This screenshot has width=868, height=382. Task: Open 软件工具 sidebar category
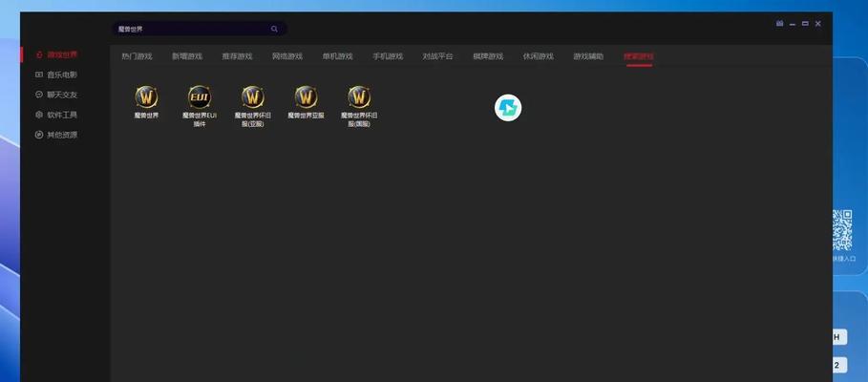[56, 115]
